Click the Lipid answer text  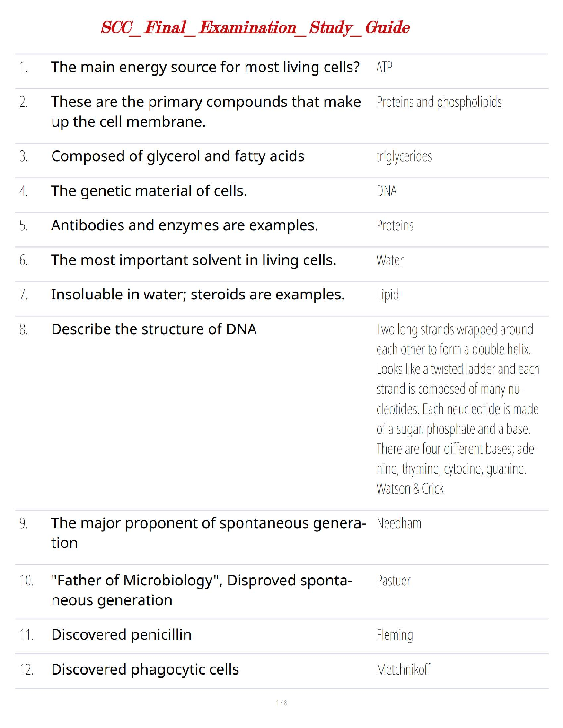coord(387,295)
